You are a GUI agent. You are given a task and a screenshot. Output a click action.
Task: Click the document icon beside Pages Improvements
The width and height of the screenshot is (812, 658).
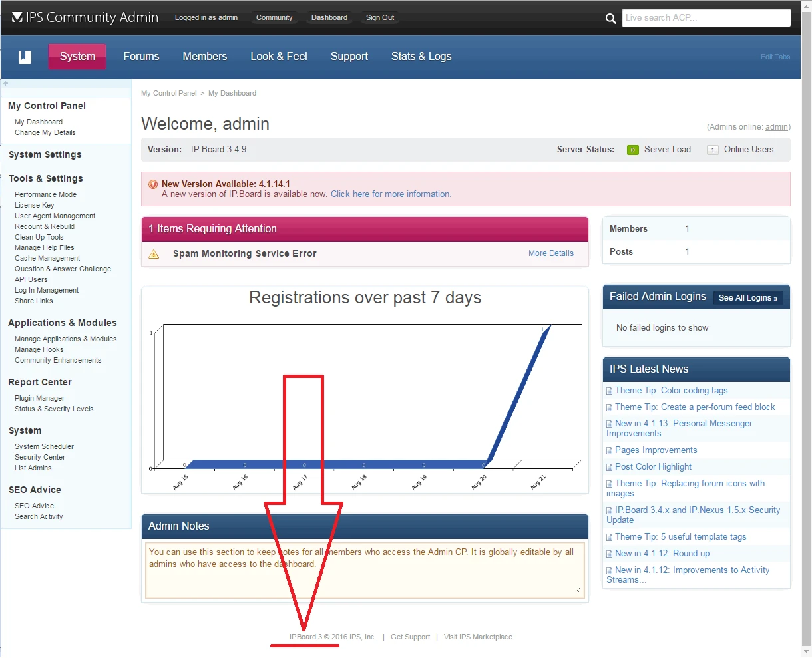(609, 450)
